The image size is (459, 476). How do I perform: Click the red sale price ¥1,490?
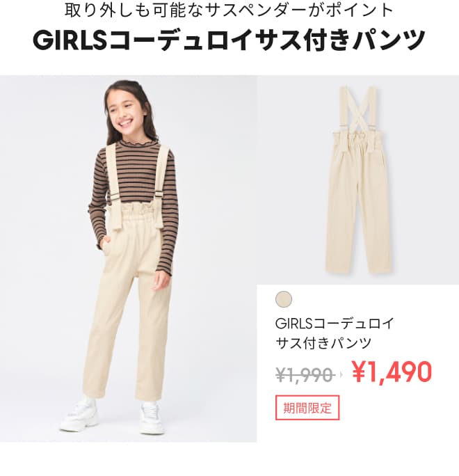click(x=392, y=372)
